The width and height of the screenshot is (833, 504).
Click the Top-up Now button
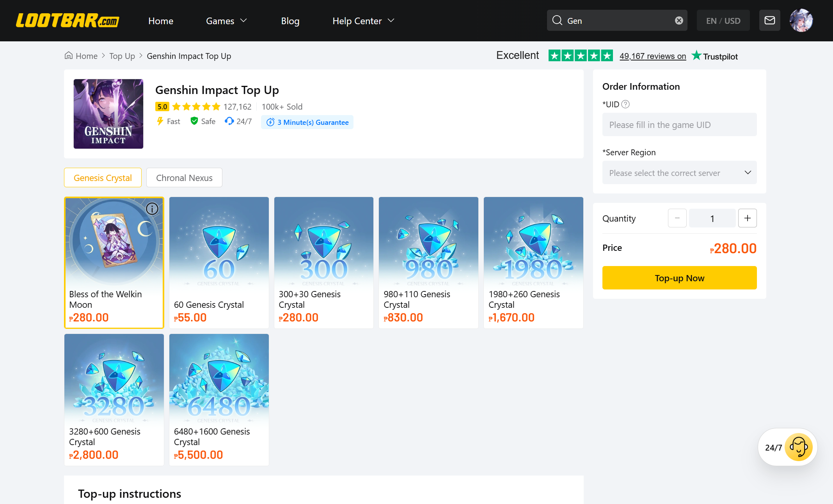[680, 278]
